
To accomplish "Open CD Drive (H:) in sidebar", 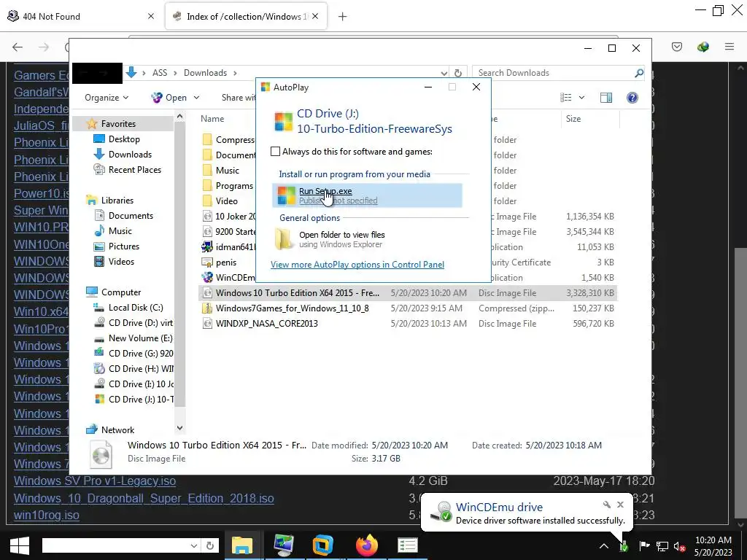I will (140, 368).
